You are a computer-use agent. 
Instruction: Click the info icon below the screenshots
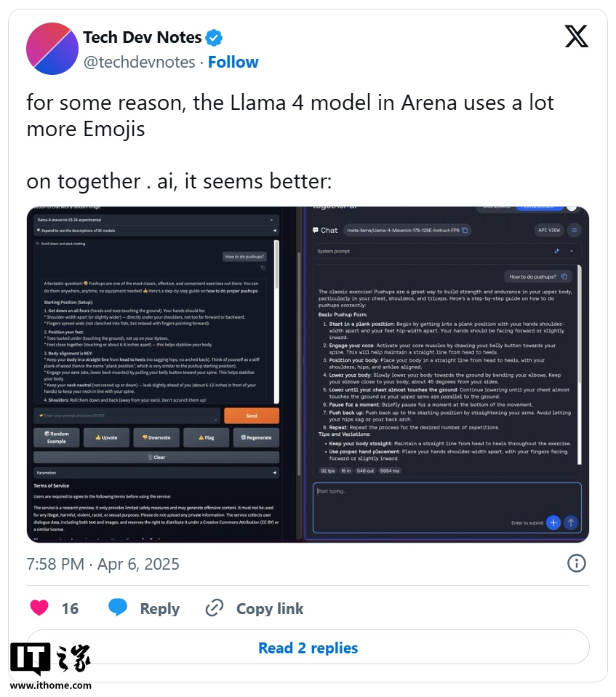coord(576,563)
